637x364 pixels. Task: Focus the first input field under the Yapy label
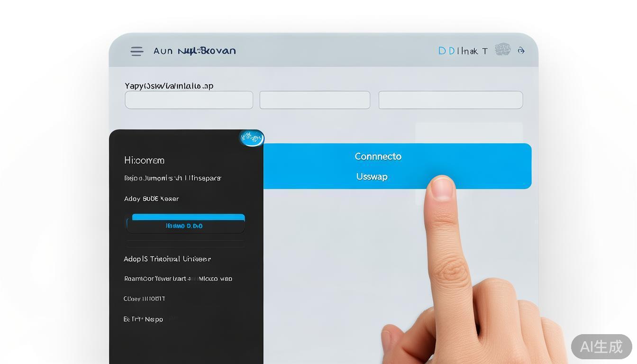click(x=189, y=100)
